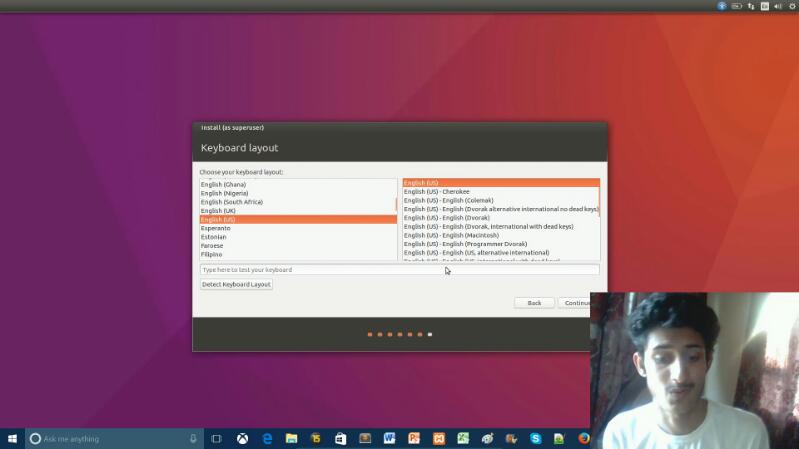Select the English (US) - English (Colemak) variant
Image resolution: width=799 pixels, height=449 pixels.
(501, 200)
